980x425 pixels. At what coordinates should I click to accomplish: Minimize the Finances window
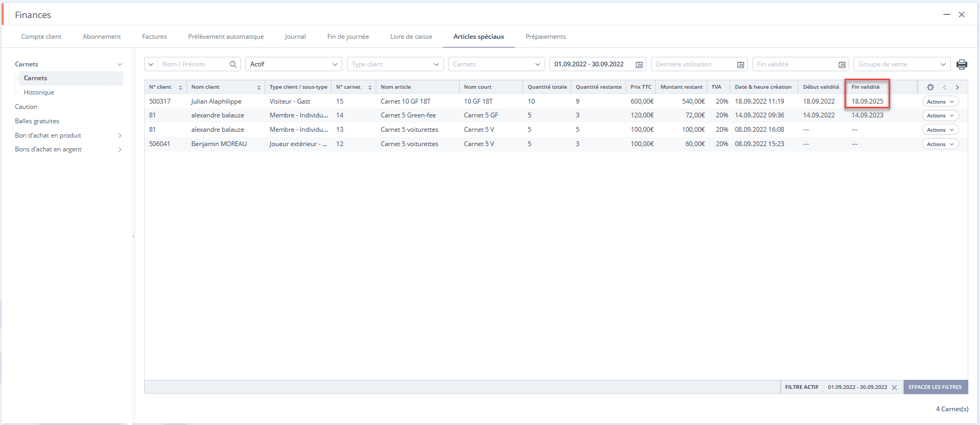[x=947, y=15]
